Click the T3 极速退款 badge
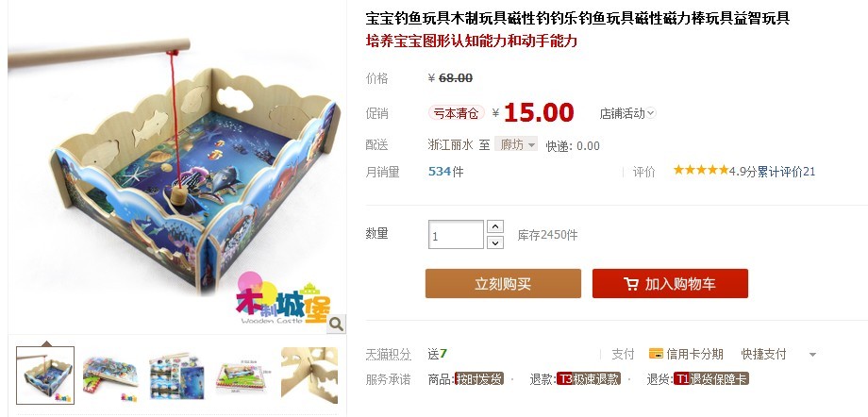The height and width of the screenshot is (417, 868). point(589,379)
